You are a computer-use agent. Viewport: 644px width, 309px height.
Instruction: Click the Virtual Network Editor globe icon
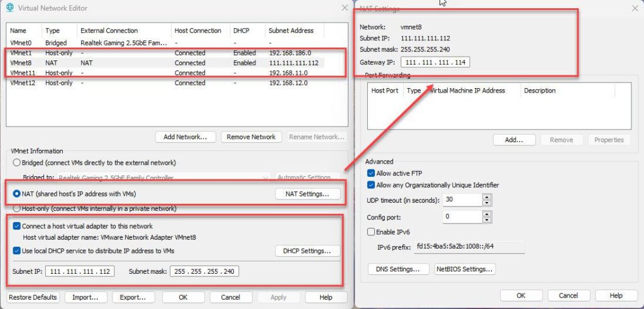click(x=10, y=8)
